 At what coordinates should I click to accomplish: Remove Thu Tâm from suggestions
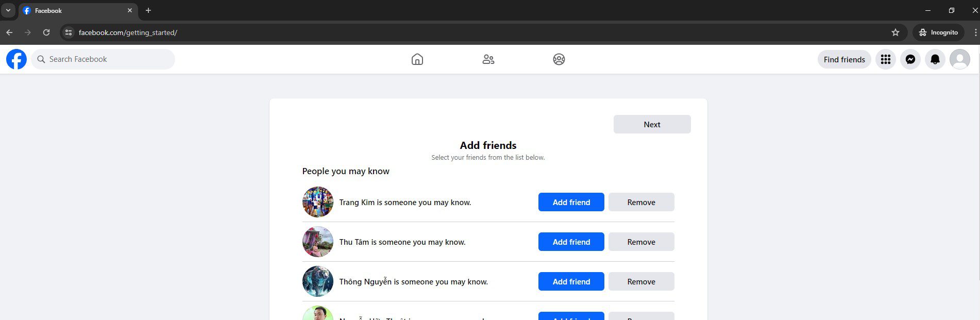(x=641, y=242)
